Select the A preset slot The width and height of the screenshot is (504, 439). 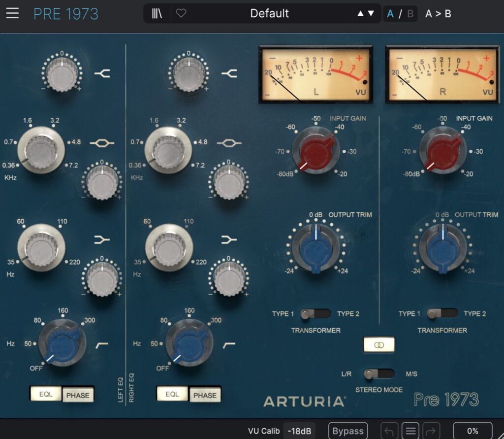click(390, 14)
